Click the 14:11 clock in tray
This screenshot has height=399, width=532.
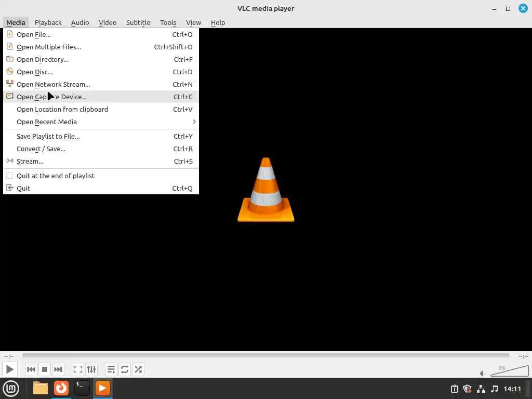pos(512,389)
